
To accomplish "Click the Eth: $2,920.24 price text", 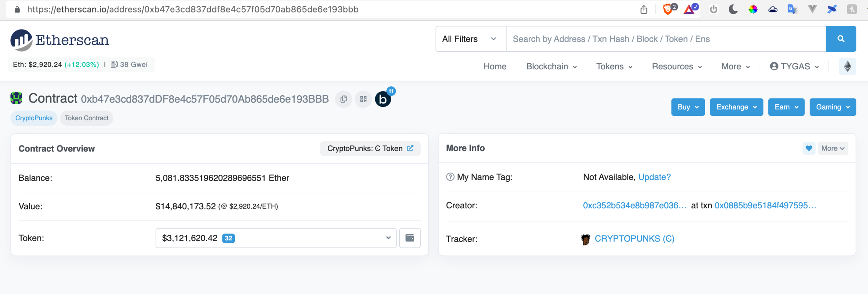I will click(37, 64).
